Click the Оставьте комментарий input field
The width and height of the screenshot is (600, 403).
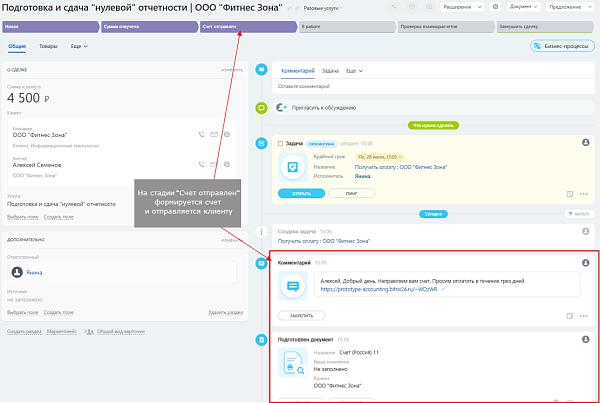click(x=433, y=86)
